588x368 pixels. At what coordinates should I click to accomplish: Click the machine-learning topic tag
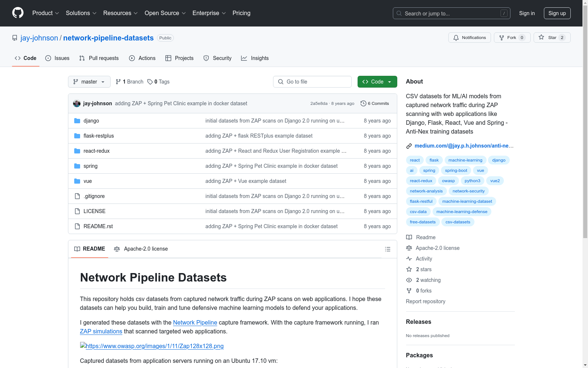[x=465, y=160]
